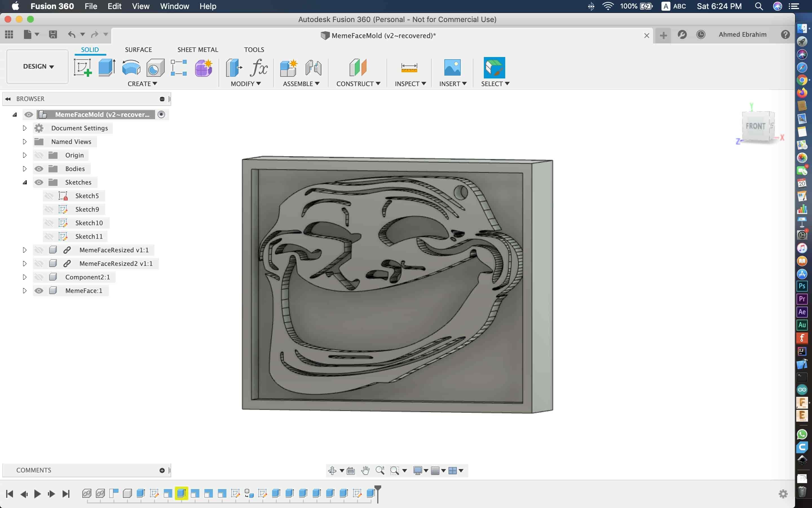Screen dimensions: 812x508
Task: Hide the MemeFace:1 component
Action: point(39,291)
